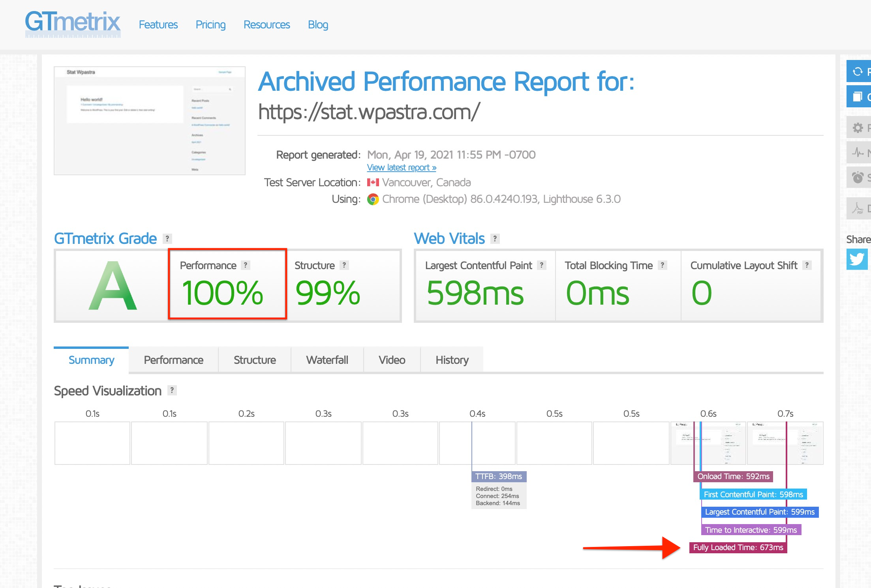Image resolution: width=871 pixels, height=588 pixels.
Task: Click the report generated date text
Action: tap(451, 155)
